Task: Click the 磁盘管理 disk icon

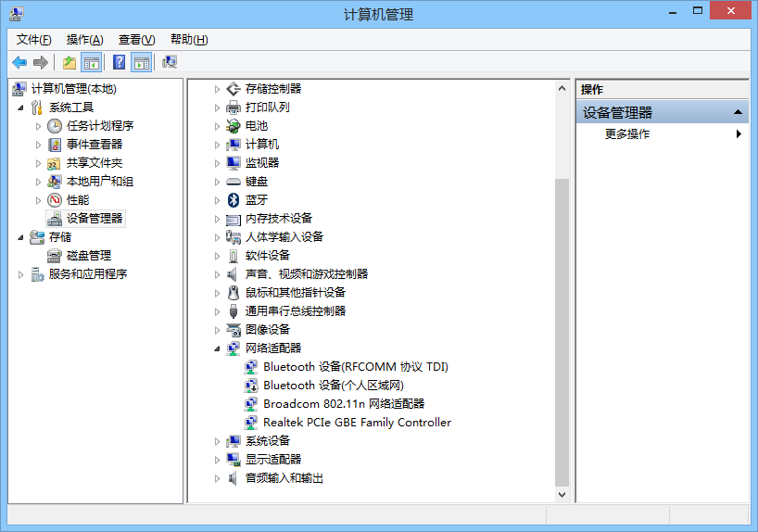Action: click(55, 256)
